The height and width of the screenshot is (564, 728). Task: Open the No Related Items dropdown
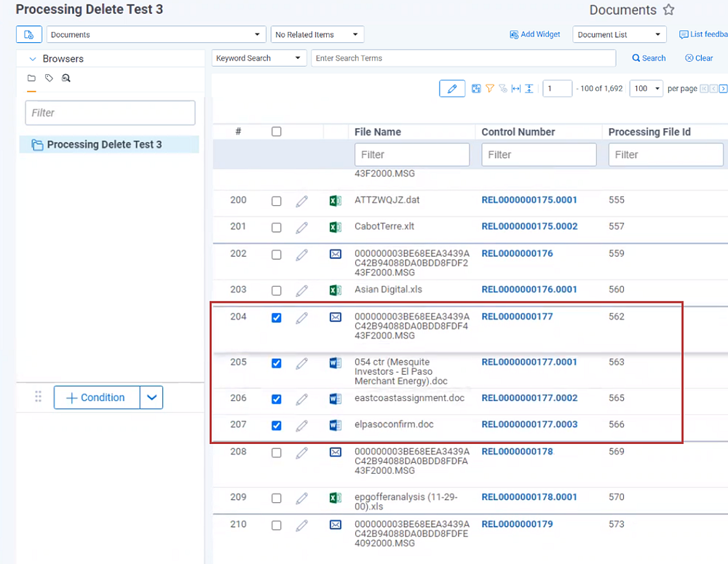317,34
